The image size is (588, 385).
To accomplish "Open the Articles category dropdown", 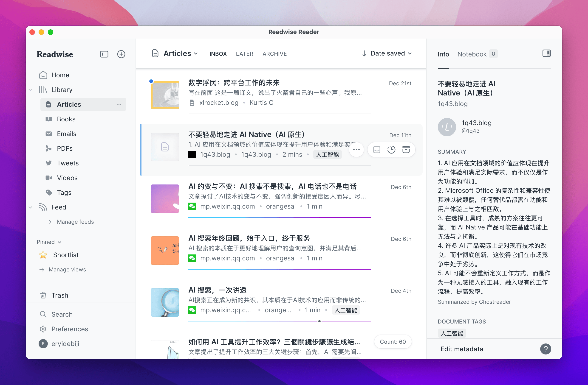I will (x=177, y=53).
